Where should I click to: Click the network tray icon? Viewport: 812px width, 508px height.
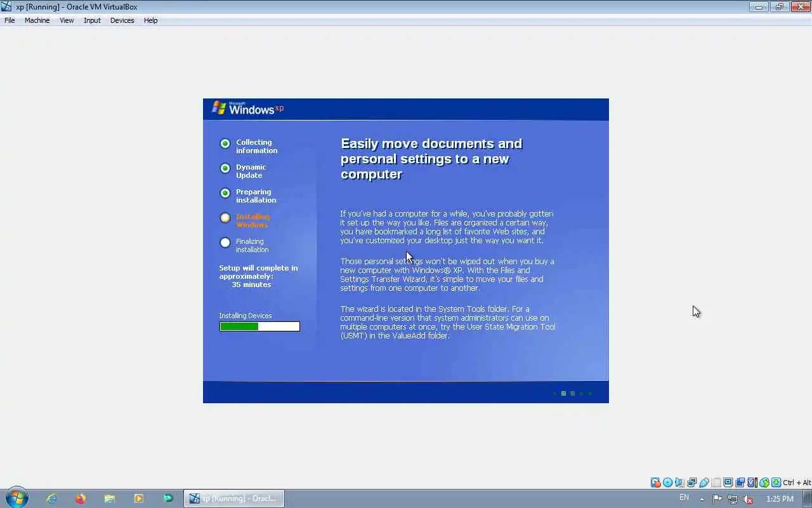point(733,499)
